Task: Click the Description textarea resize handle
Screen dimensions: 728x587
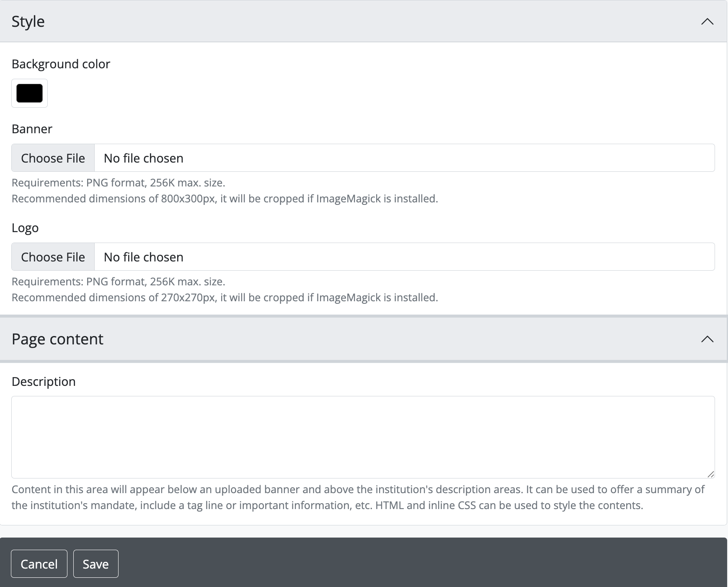Action: [710, 474]
